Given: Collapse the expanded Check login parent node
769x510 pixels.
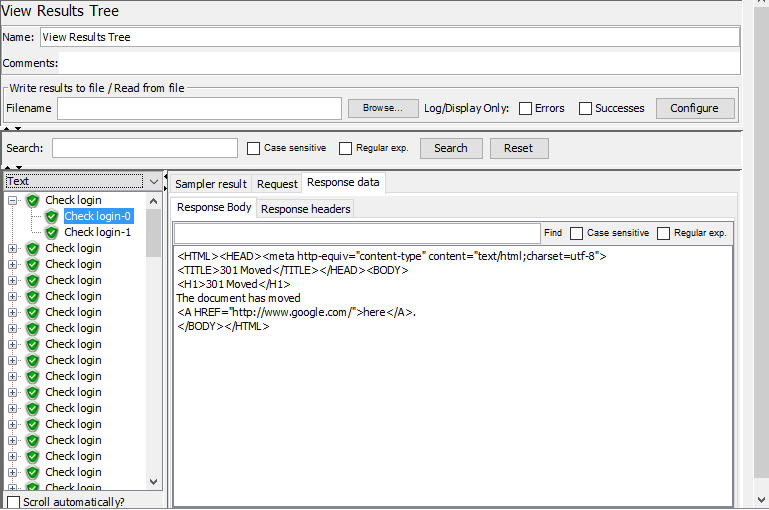Looking at the screenshot, I should [x=13, y=200].
